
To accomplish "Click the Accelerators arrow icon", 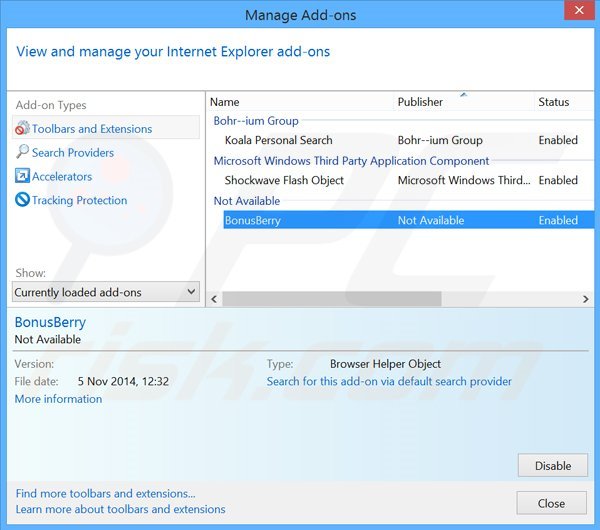I will [22, 176].
